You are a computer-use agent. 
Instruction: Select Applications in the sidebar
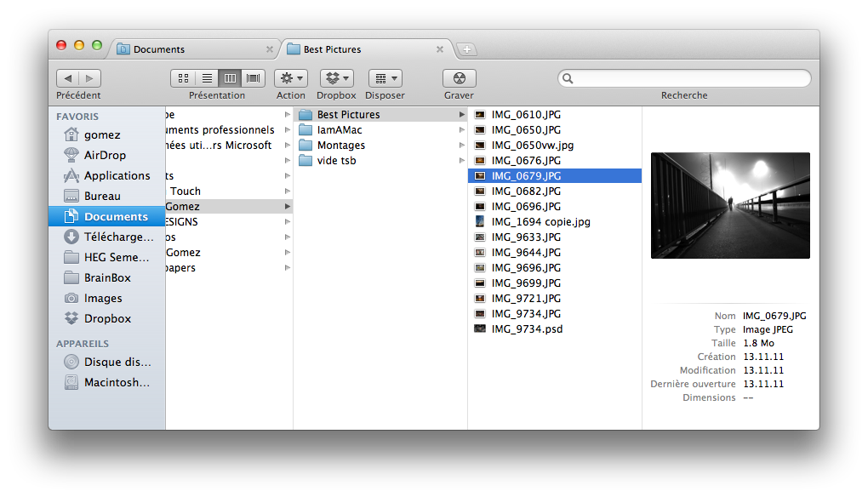pyautogui.click(x=117, y=175)
